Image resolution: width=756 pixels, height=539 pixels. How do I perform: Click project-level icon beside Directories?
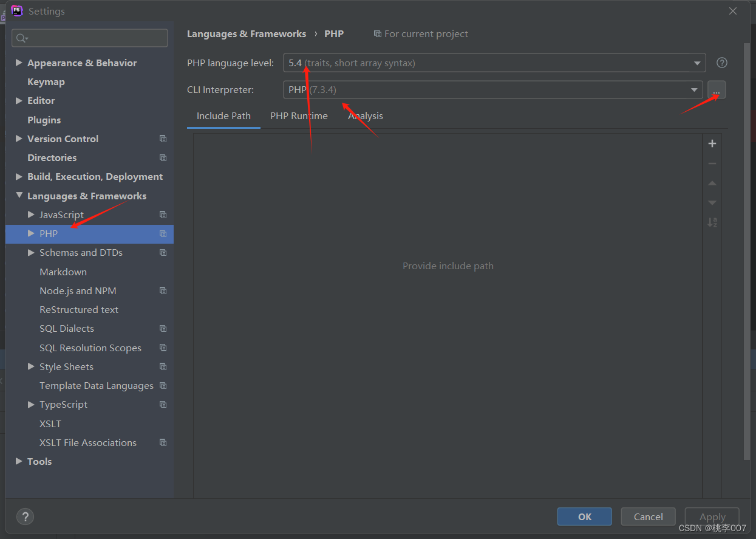[x=163, y=157]
